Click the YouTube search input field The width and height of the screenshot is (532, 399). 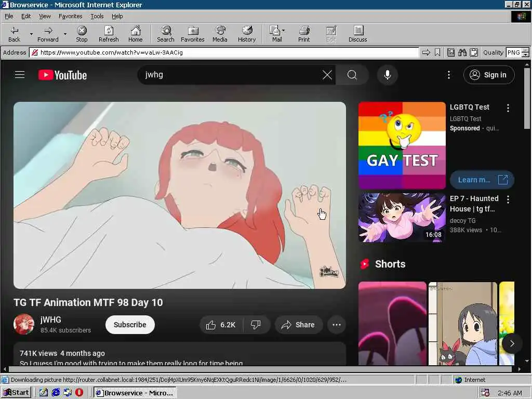[231, 75]
